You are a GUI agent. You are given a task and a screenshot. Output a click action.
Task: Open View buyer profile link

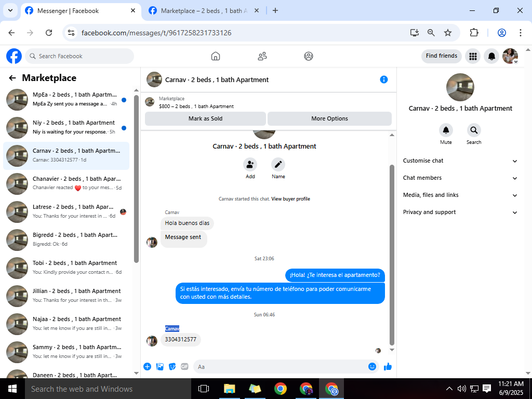click(290, 199)
